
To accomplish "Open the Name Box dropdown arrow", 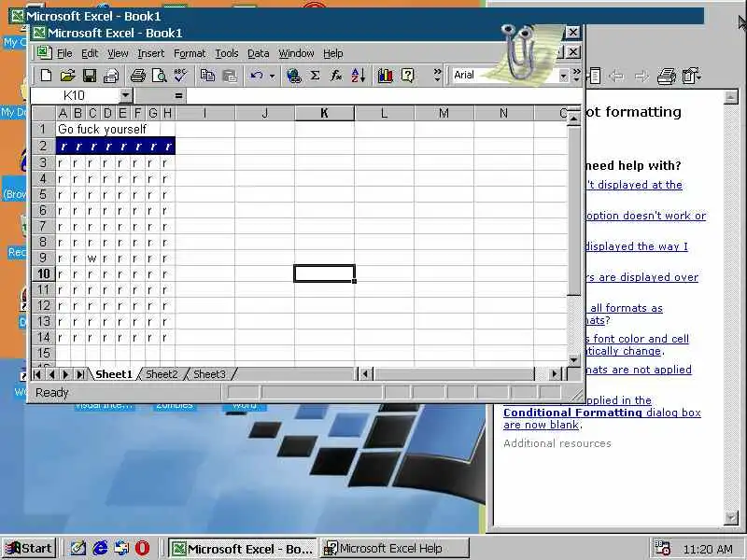I will pos(125,96).
